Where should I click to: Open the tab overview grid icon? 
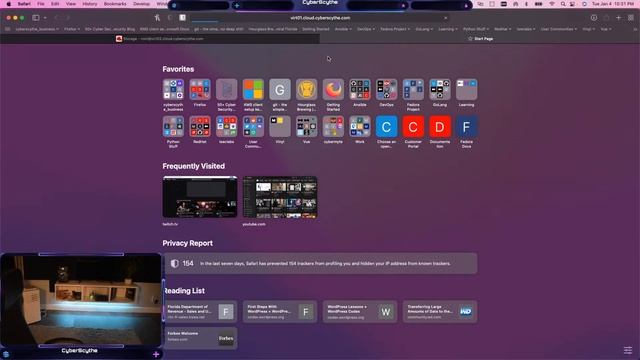[x=631, y=18]
